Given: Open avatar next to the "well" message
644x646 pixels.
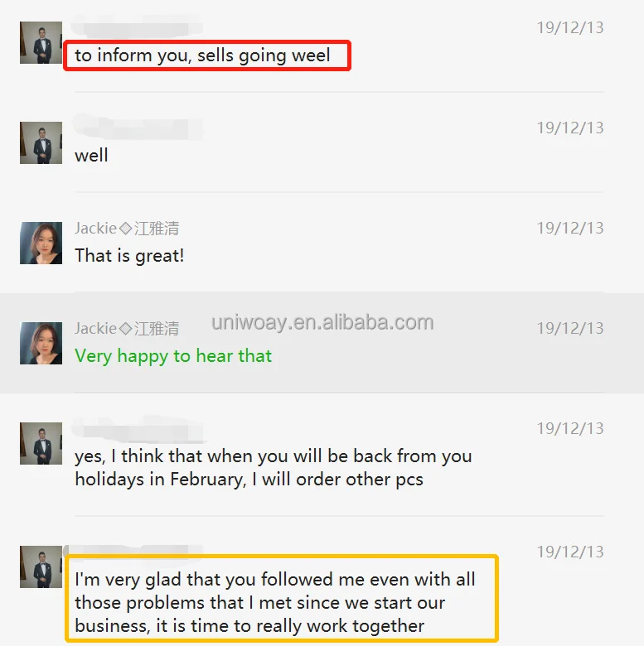Looking at the screenshot, I should 41,142.
